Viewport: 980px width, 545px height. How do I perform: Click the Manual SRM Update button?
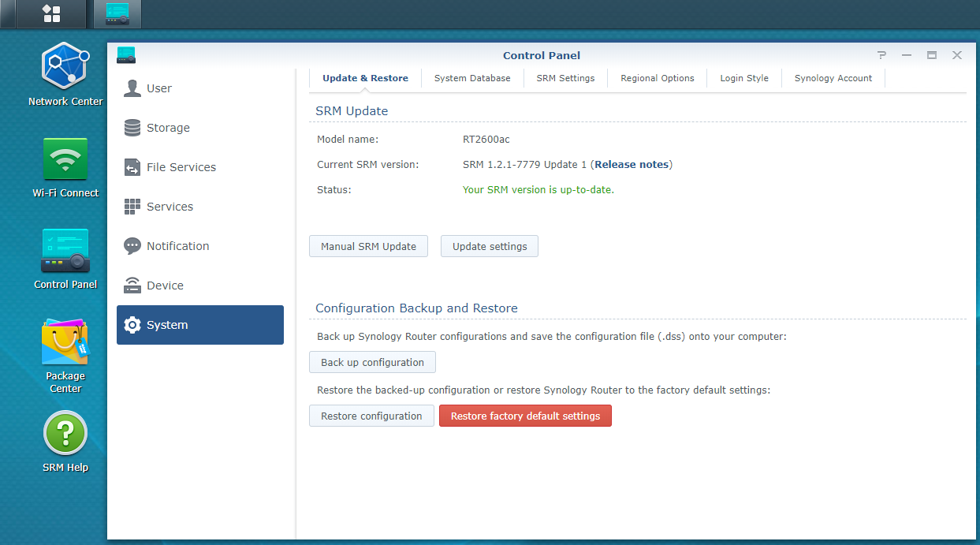click(368, 246)
